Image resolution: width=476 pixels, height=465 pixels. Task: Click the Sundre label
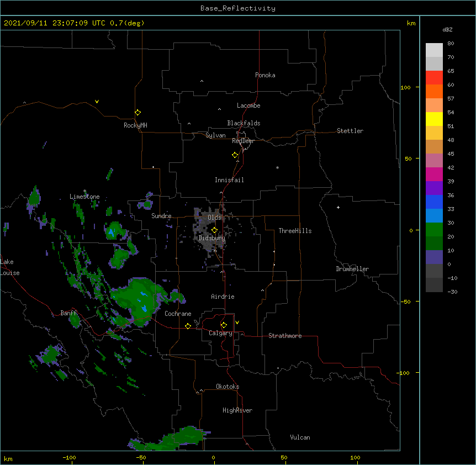(161, 216)
